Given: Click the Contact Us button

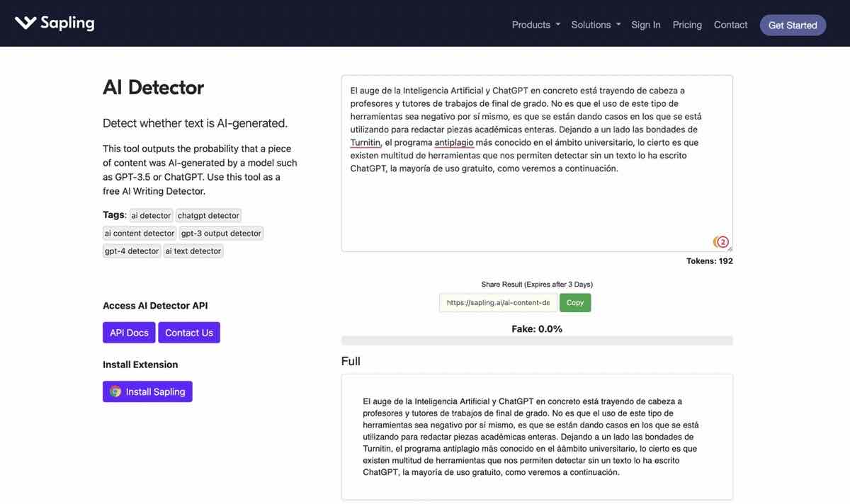Looking at the screenshot, I should tap(188, 333).
